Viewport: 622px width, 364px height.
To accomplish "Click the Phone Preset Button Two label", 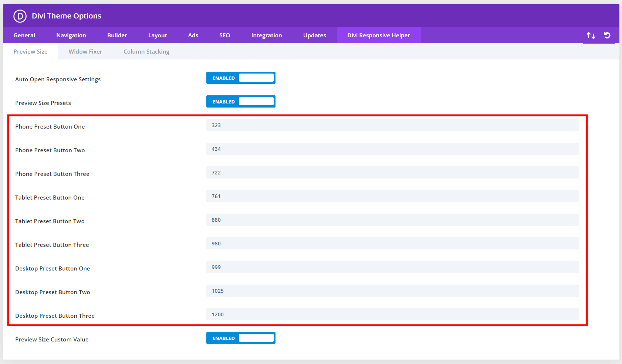I will tap(50, 150).
